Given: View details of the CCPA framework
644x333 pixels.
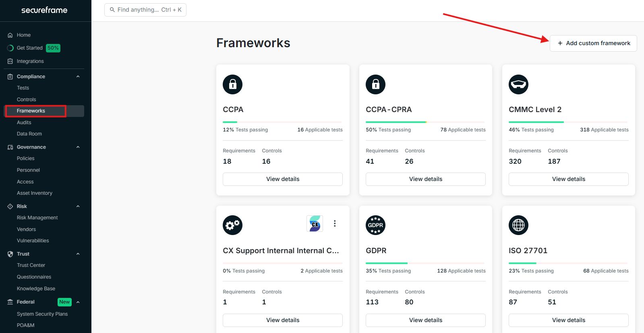Looking at the screenshot, I should [x=283, y=179].
